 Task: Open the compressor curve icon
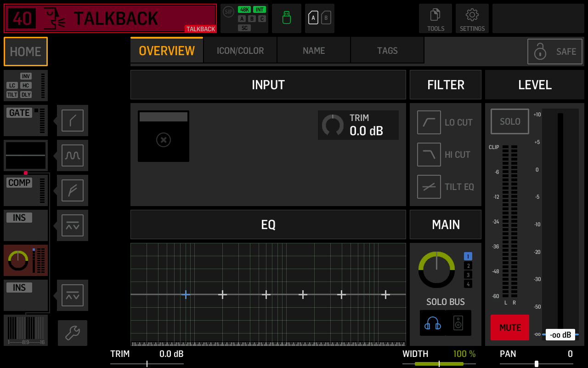(x=72, y=190)
